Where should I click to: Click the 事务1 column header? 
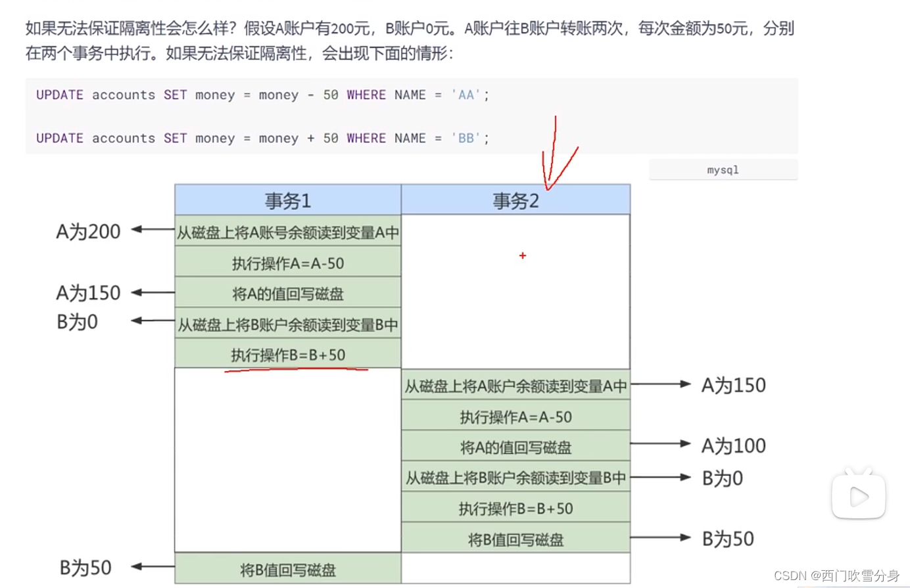point(288,200)
